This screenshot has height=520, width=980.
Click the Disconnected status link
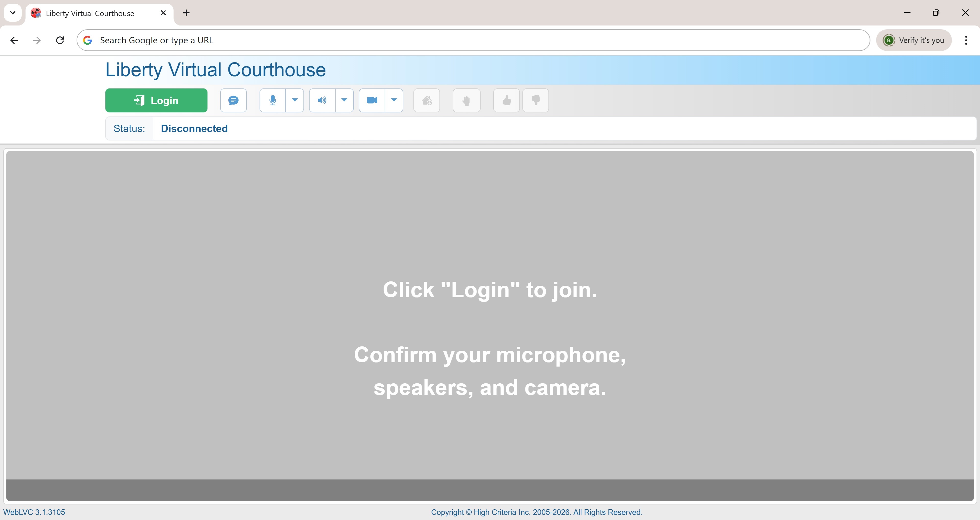(x=194, y=128)
